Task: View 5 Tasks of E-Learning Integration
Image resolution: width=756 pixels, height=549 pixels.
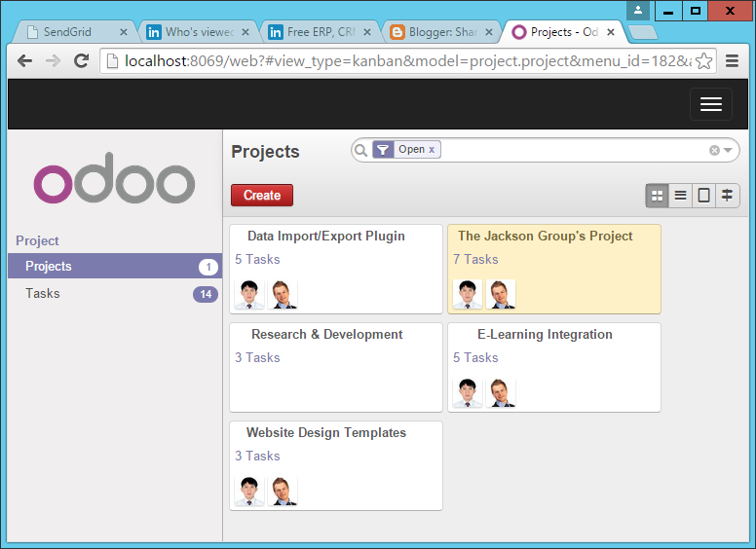Action: 475,357
